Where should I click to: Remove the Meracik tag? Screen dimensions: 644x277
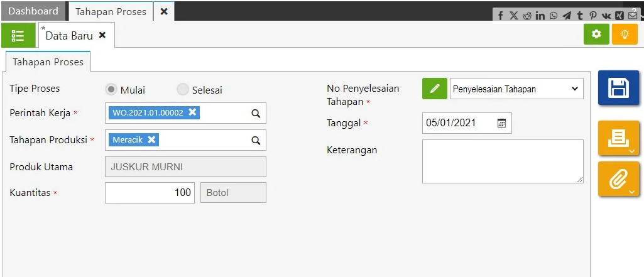pyautogui.click(x=151, y=139)
